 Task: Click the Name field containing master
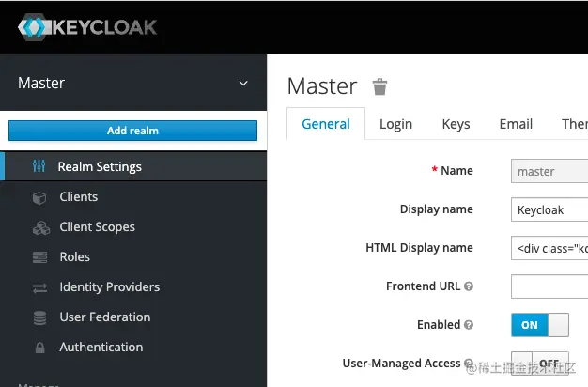pos(549,171)
